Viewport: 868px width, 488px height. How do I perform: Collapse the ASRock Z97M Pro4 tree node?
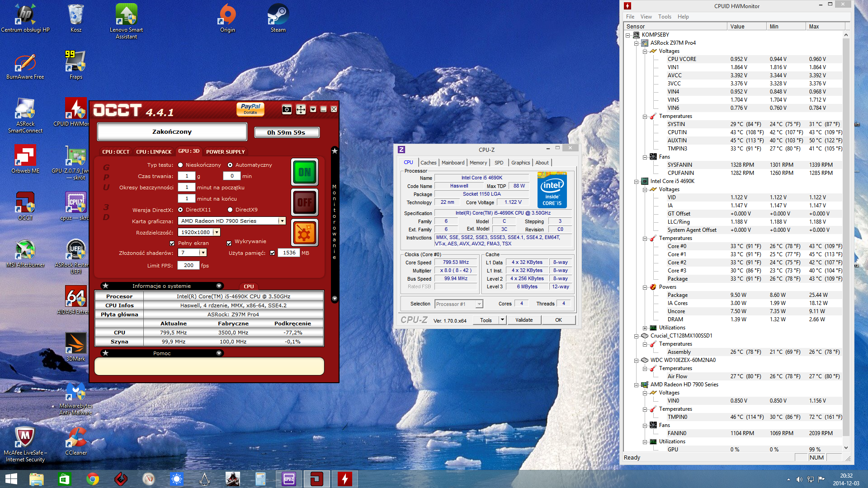[636, 43]
